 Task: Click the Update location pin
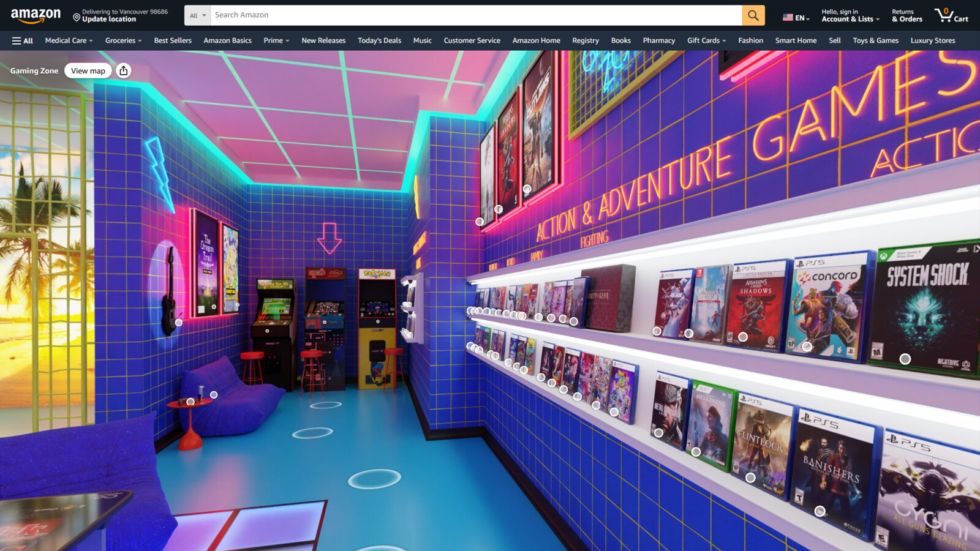(77, 18)
